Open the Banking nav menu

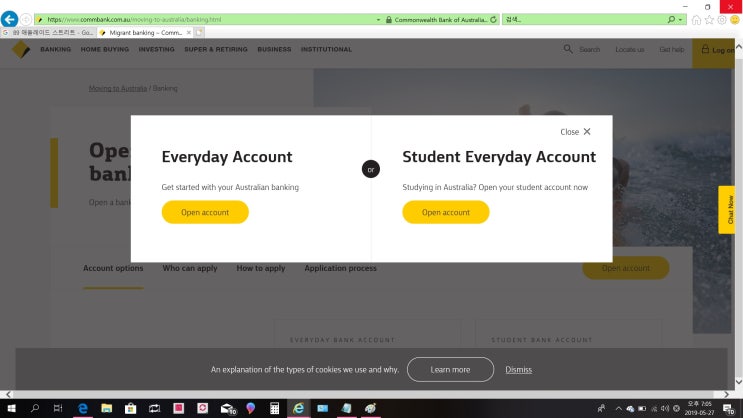point(55,49)
